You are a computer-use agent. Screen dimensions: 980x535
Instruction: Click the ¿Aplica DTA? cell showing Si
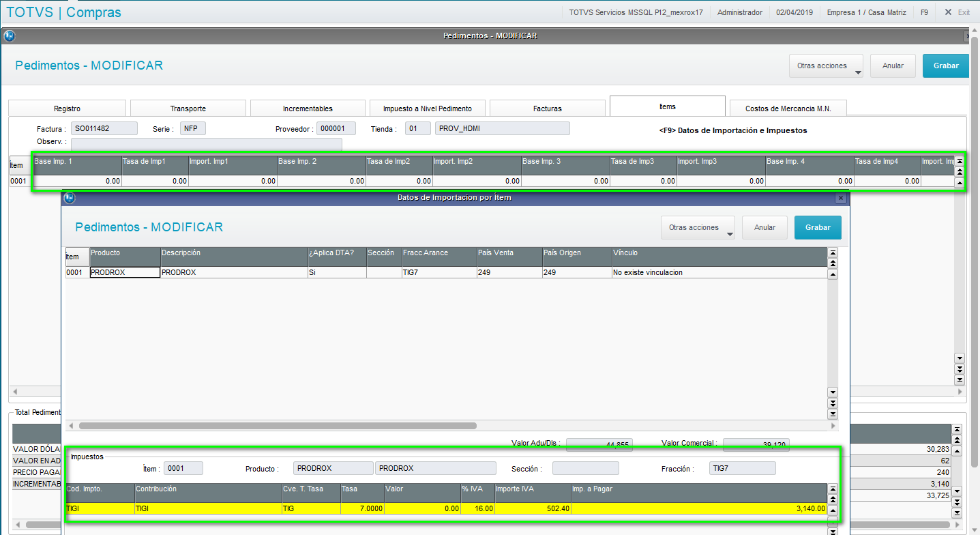[337, 272]
